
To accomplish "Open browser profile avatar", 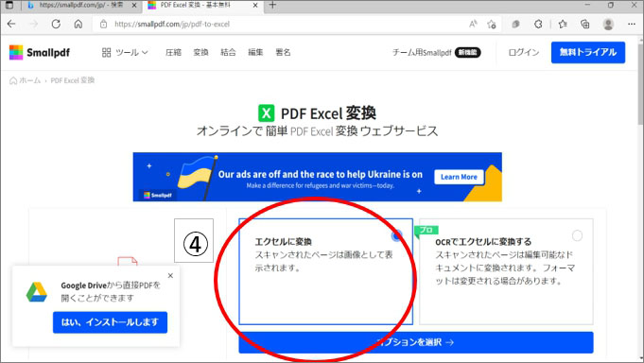I will [608, 25].
